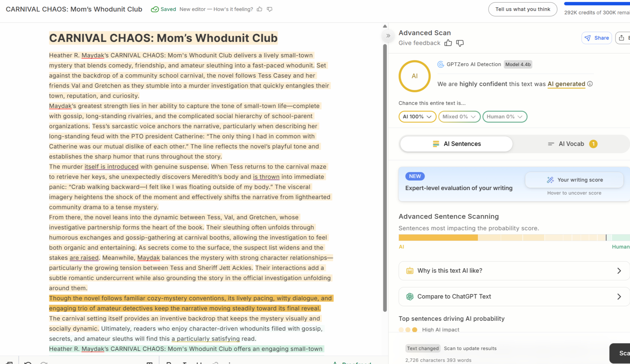Click thumbs up in the top editor feedback bar
Viewport: 630px width, 364px height.
[x=259, y=9]
